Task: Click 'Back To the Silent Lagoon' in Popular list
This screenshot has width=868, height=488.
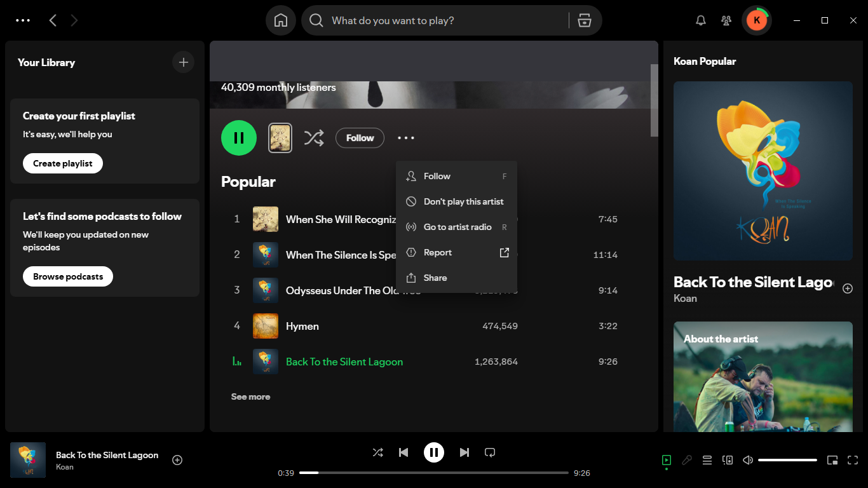Action: [x=344, y=362]
